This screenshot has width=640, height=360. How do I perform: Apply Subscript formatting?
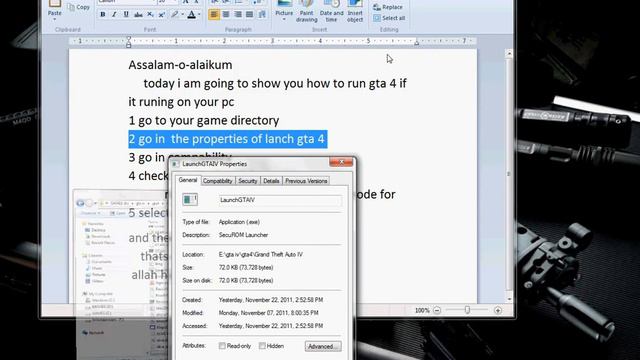coord(150,15)
